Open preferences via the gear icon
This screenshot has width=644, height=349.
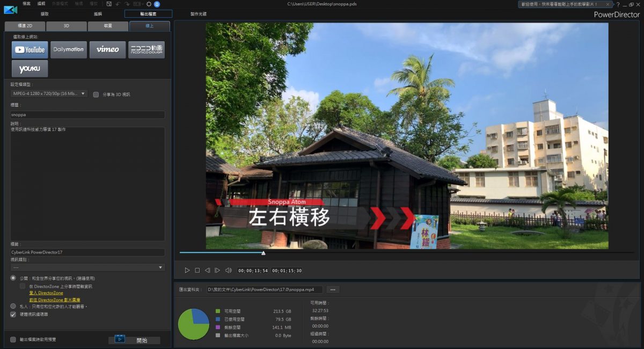149,4
